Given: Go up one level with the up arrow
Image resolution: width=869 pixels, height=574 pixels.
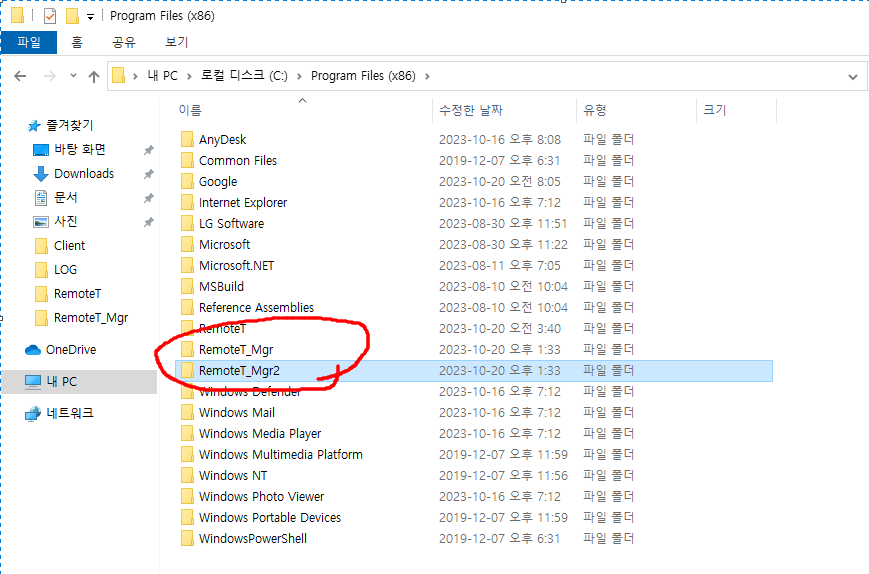Looking at the screenshot, I should point(94,76).
